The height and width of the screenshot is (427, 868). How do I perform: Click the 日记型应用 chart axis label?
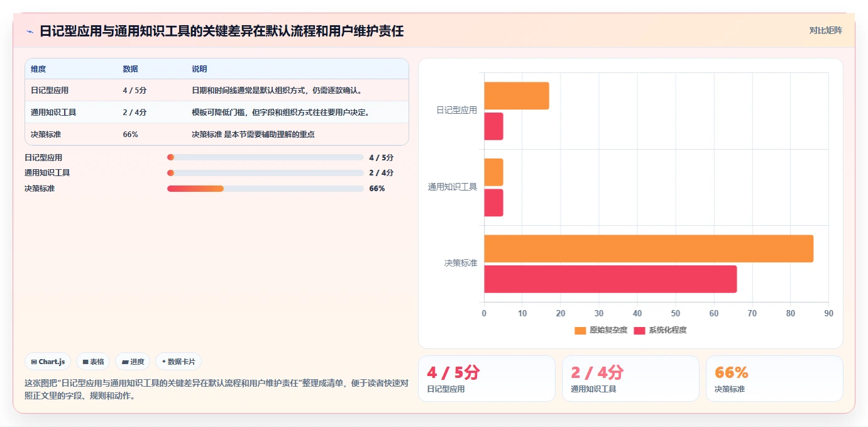coord(457,110)
